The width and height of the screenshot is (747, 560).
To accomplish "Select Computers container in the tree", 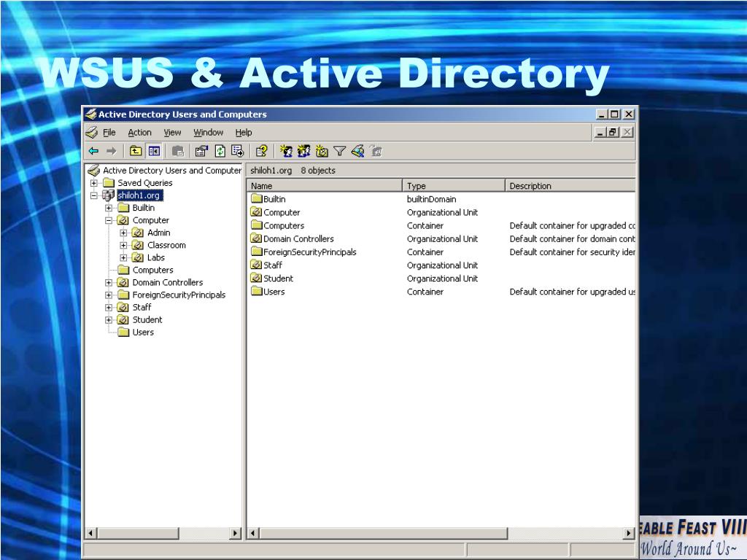I will point(152,270).
